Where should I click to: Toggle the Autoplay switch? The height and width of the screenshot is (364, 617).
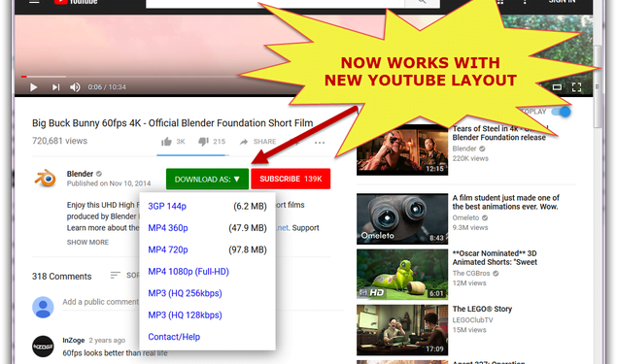coord(561,112)
